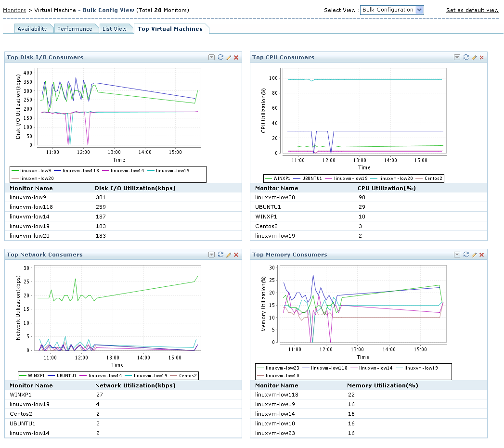Switch to the Performance tab
Image resolution: width=504 pixels, height=448 pixels.
click(75, 29)
